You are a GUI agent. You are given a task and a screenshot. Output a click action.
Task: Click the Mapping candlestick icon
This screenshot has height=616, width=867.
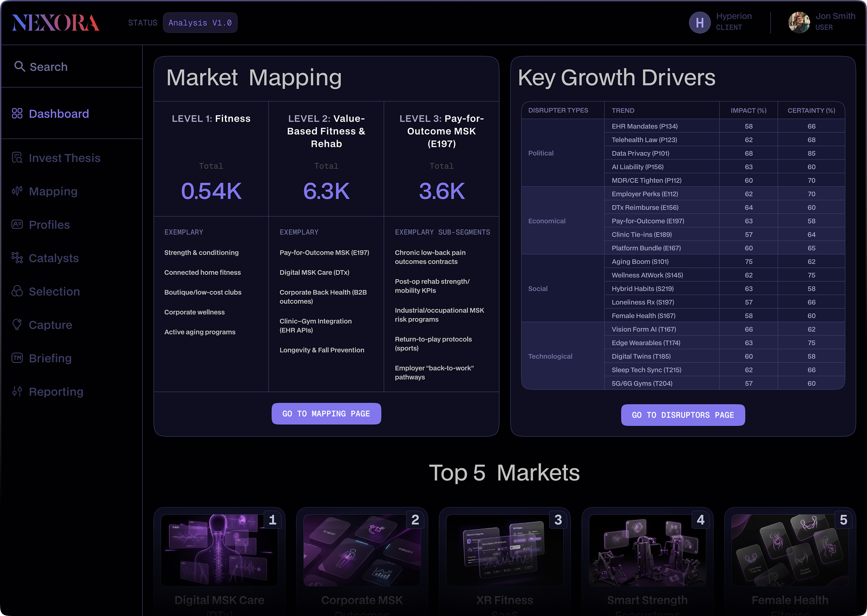coord(17,191)
